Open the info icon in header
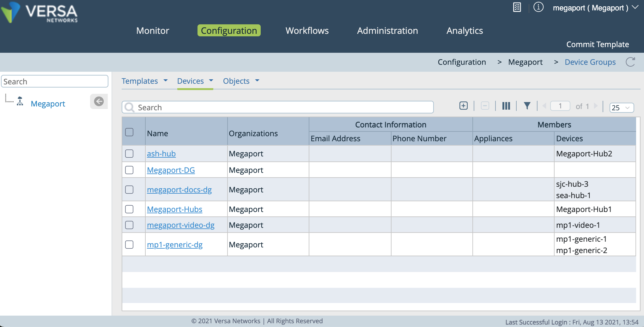The height and width of the screenshot is (327, 644). pyautogui.click(x=538, y=7)
